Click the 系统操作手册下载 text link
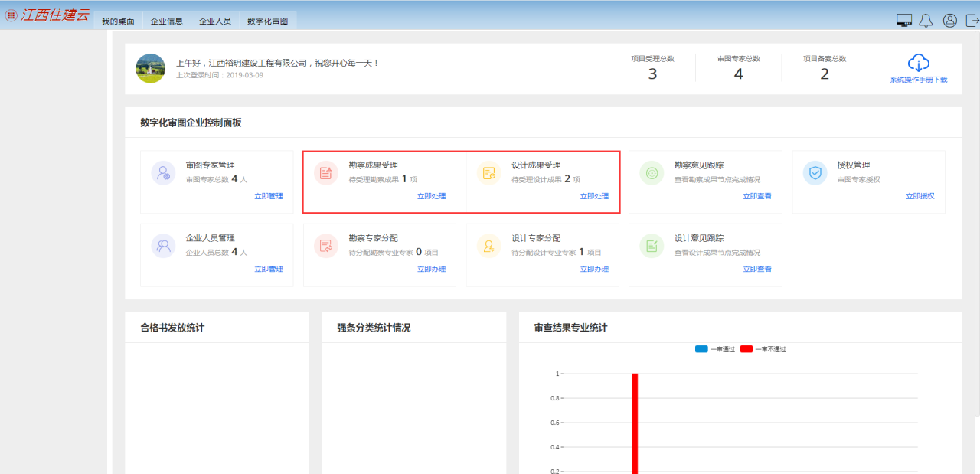Viewport: 980px width, 474px height. click(919, 80)
